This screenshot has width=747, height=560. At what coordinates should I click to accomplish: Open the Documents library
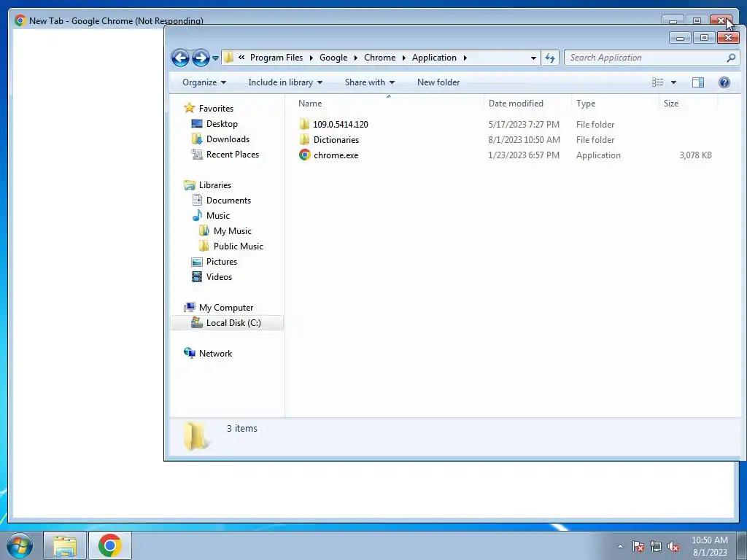[x=222, y=200]
